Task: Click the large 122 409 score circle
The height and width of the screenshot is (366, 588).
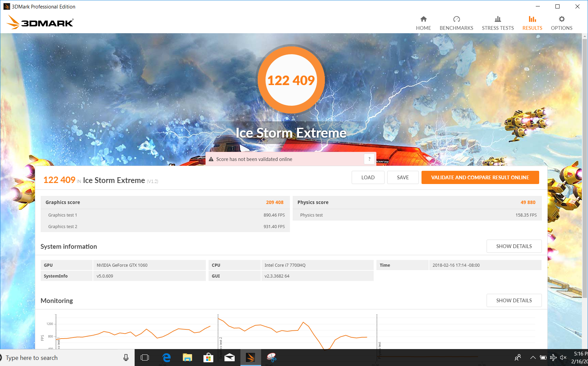Action: pos(291,80)
